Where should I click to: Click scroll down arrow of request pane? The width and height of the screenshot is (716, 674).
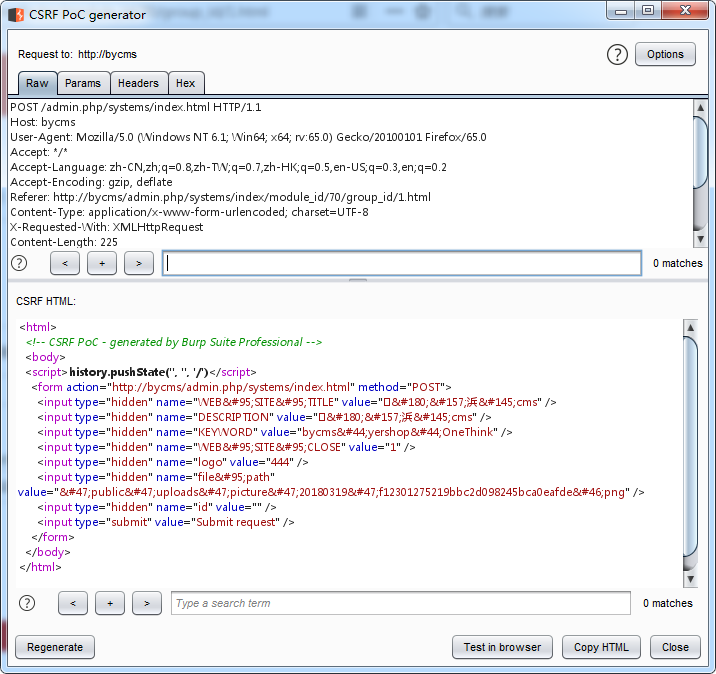pyautogui.click(x=700, y=239)
